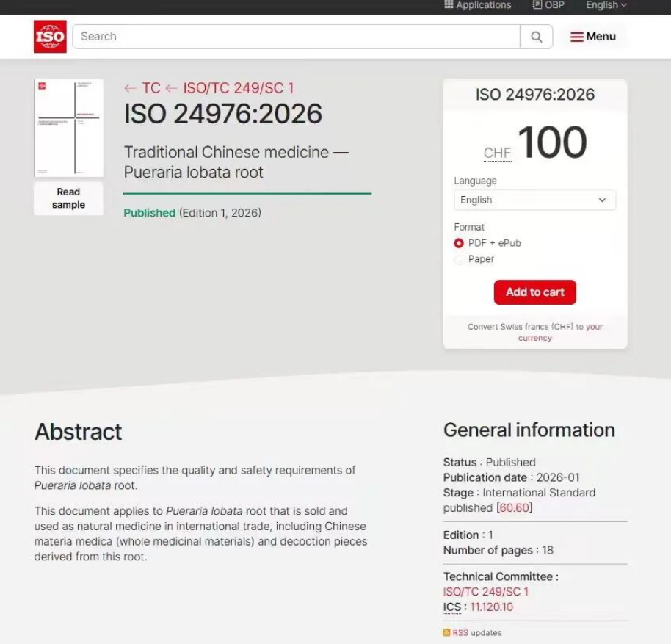Navigate back to TC breadcrumb
Image resolution: width=671 pixels, height=644 pixels.
142,88
